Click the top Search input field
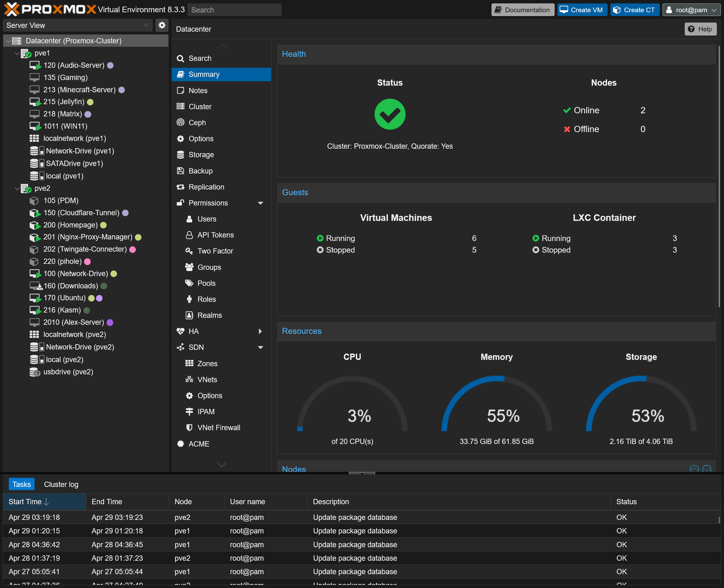 234,10
